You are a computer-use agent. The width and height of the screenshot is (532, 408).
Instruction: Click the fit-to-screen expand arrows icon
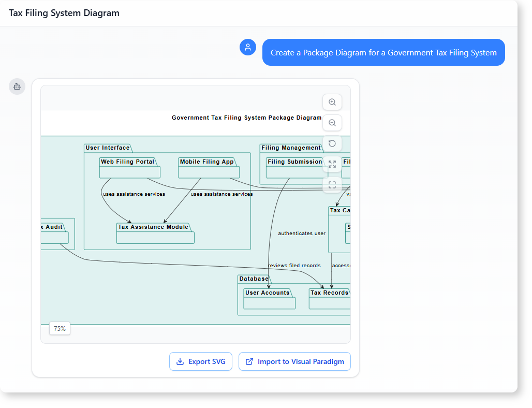click(x=332, y=164)
